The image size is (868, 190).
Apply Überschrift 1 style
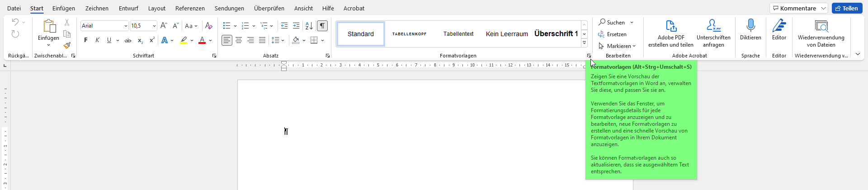coord(556,34)
